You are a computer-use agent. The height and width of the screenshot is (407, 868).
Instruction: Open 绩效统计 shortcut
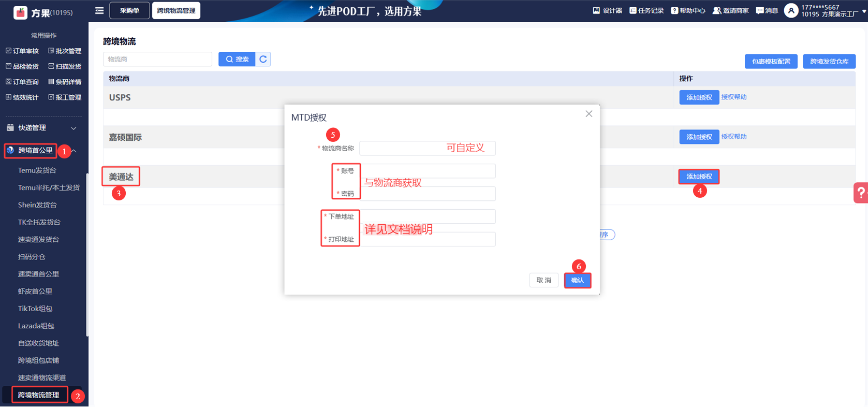(x=22, y=97)
